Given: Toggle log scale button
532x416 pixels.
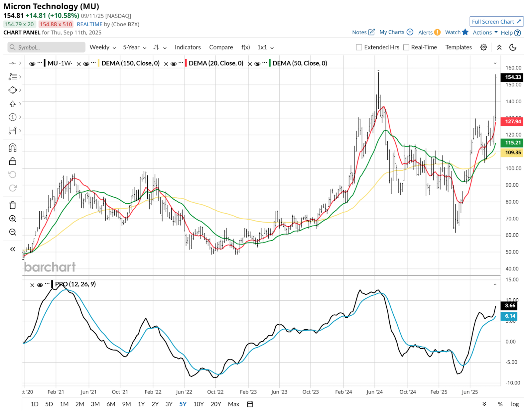Looking at the screenshot, I should pos(515,404).
